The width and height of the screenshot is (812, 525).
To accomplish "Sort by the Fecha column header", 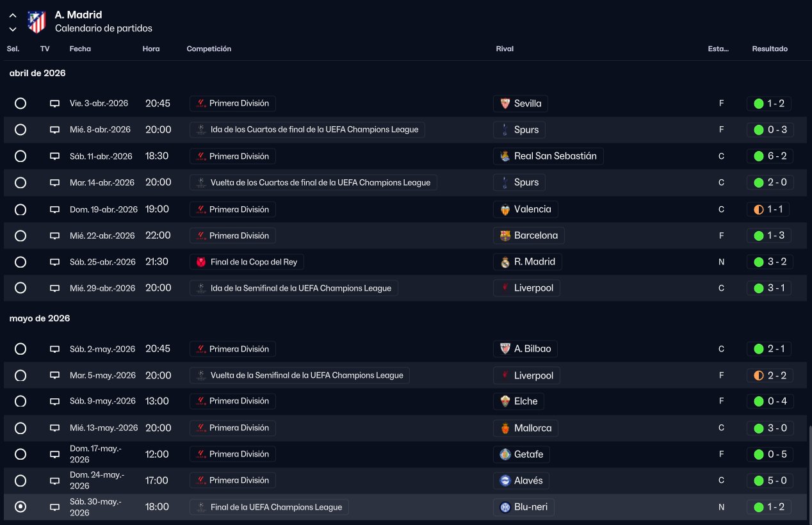I will pyautogui.click(x=80, y=49).
